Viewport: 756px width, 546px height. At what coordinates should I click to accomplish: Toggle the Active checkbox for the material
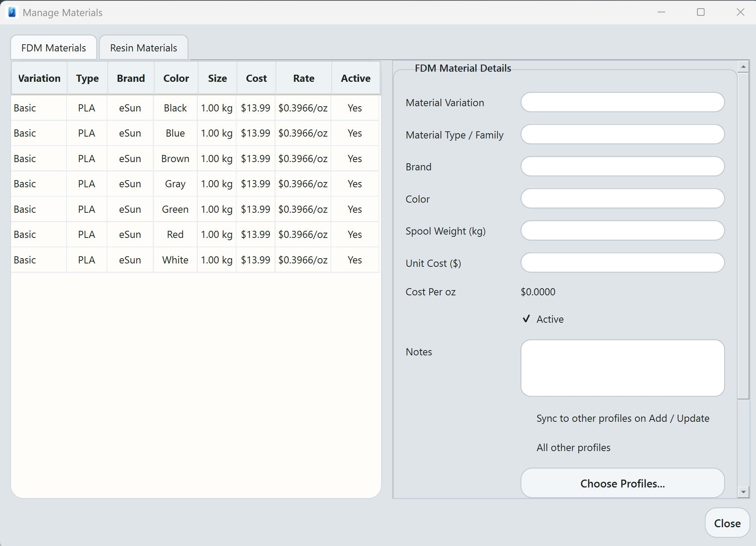pos(526,319)
